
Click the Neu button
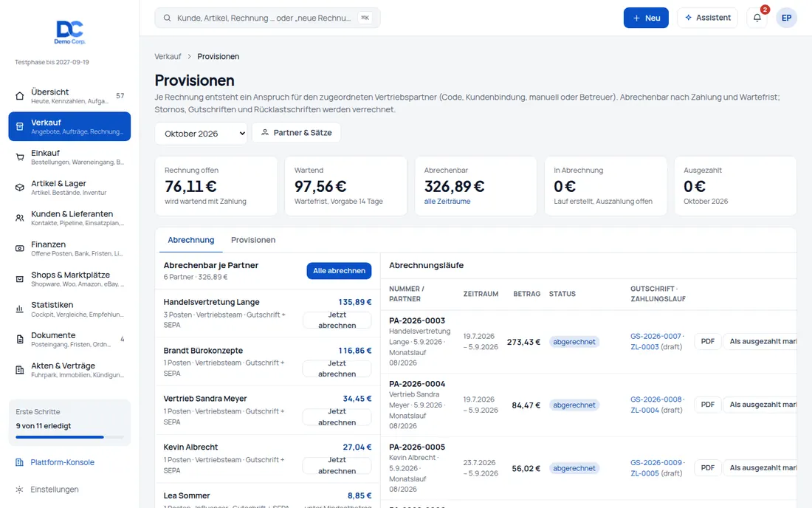646,18
